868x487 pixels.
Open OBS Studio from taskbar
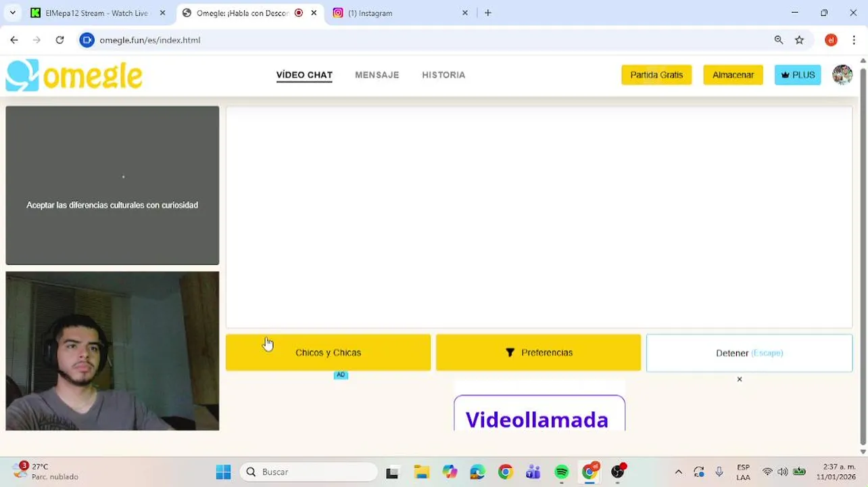pos(618,472)
